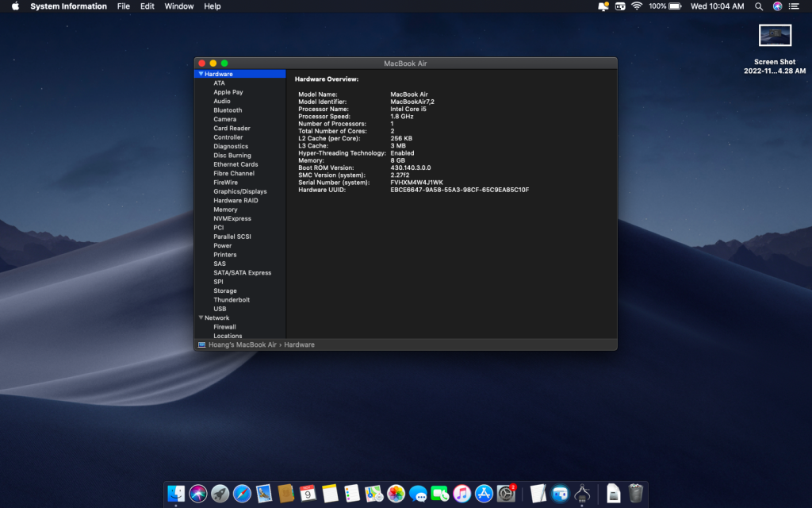
Task: Select Thunderbolt in the sidebar
Action: 232,299
